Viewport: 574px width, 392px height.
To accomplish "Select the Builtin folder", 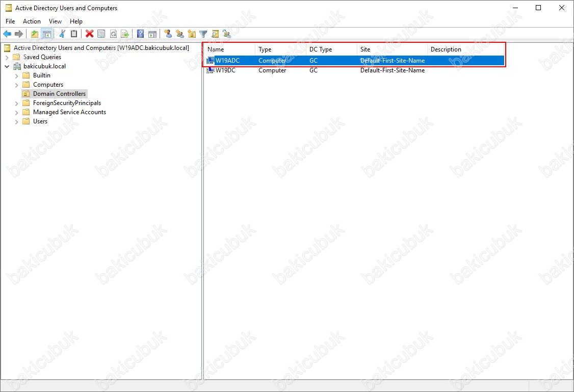I will (x=42, y=75).
